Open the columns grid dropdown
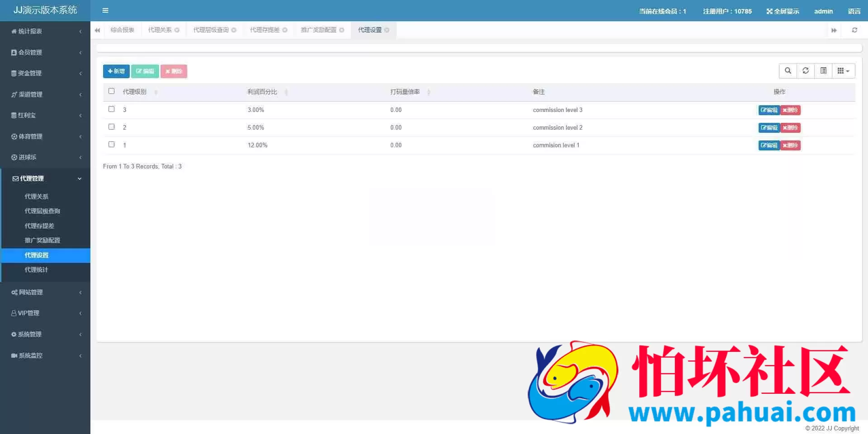The width and height of the screenshot is (868, 434). tap(844, 71)
